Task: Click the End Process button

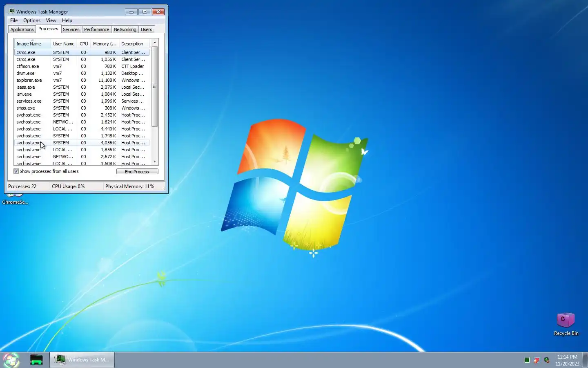Action: pyautogui.click(x=137, y=172)
